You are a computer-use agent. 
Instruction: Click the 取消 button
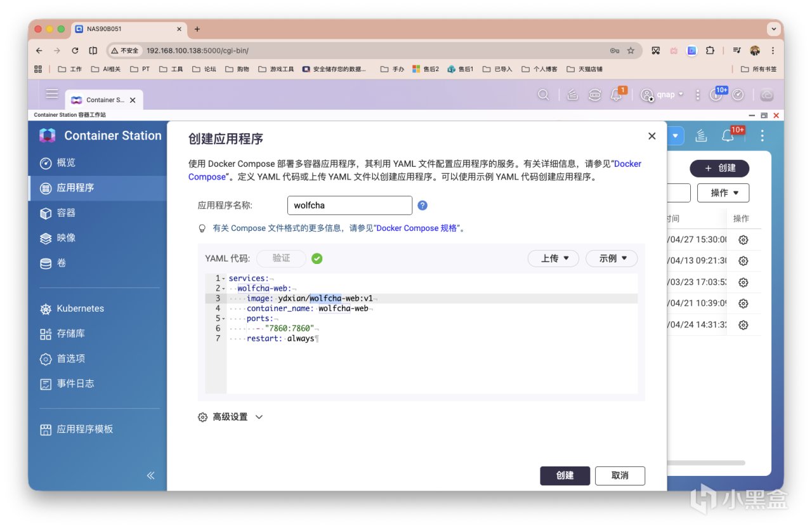coord(620,475)
